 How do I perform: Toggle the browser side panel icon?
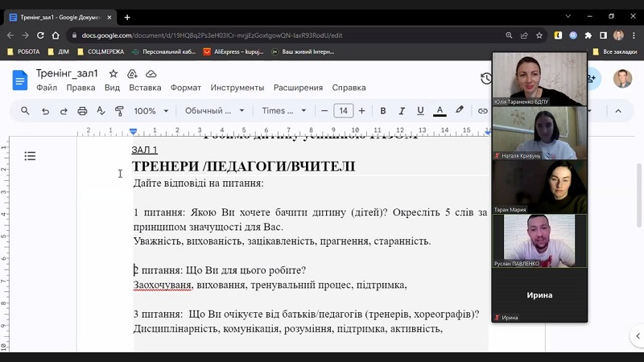pyautogui.click(x=603, y=35)
